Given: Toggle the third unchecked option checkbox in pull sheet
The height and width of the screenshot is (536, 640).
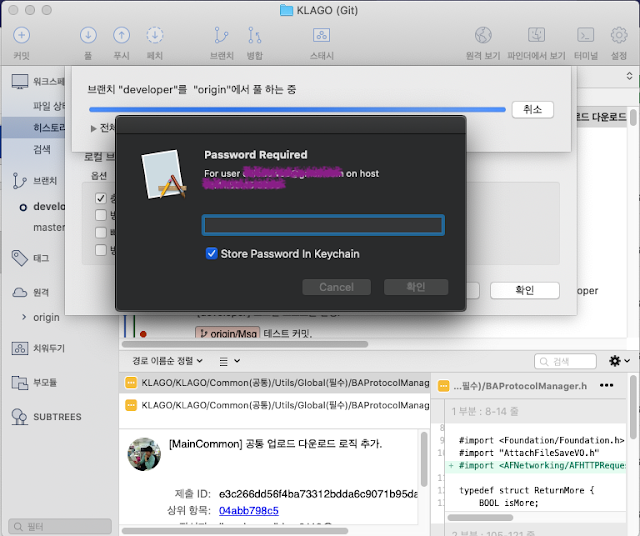Looking at the screenshot, I should pyautogui.click(x=100, y=232).
